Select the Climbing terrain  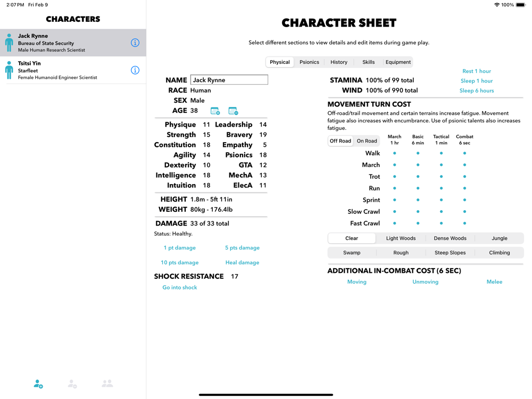coord(500,252)
